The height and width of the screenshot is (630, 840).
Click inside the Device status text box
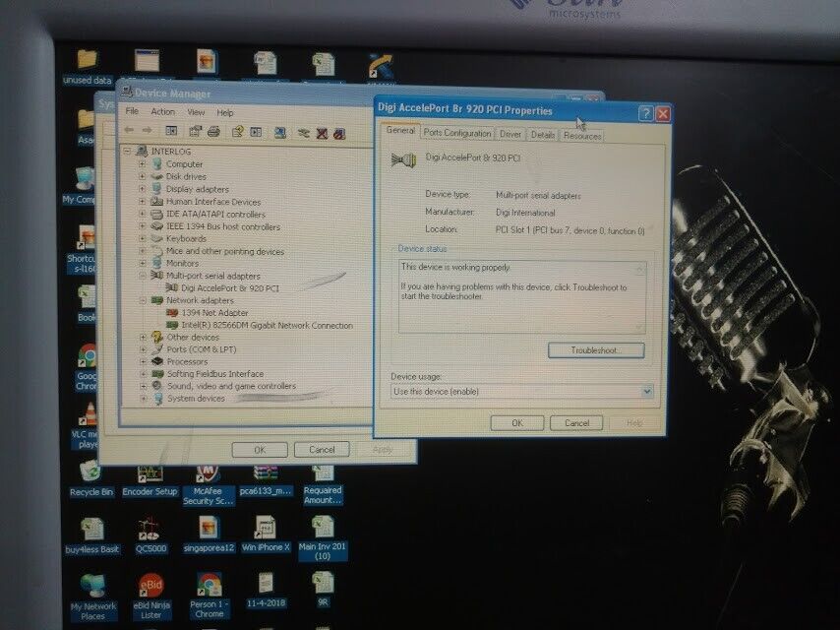521,296
